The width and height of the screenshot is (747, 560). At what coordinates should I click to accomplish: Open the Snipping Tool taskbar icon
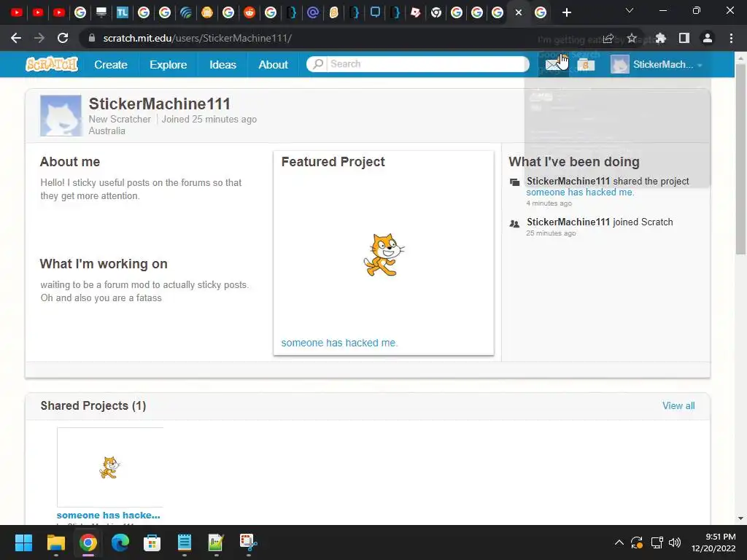coord(248,542)
